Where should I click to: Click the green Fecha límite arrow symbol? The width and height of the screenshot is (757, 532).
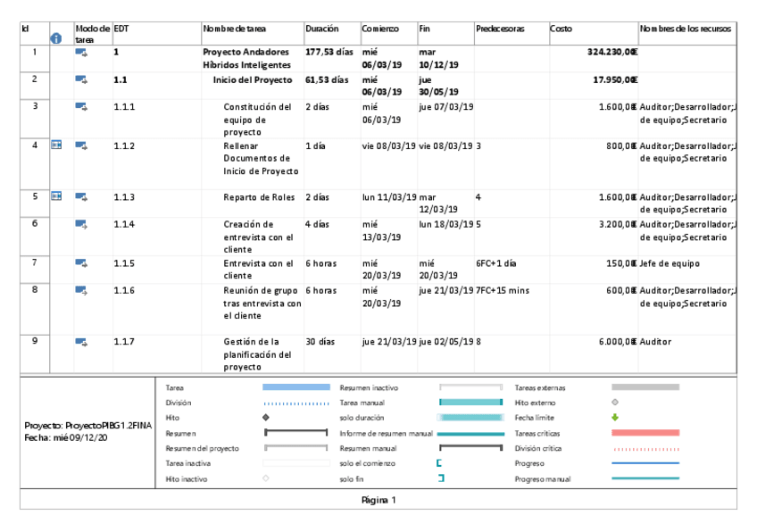[614, 417]
